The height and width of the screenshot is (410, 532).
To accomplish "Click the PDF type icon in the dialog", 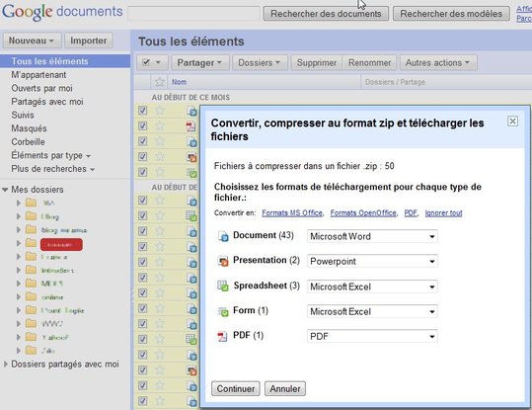I will pyautogui.click(x=222, y=336).
